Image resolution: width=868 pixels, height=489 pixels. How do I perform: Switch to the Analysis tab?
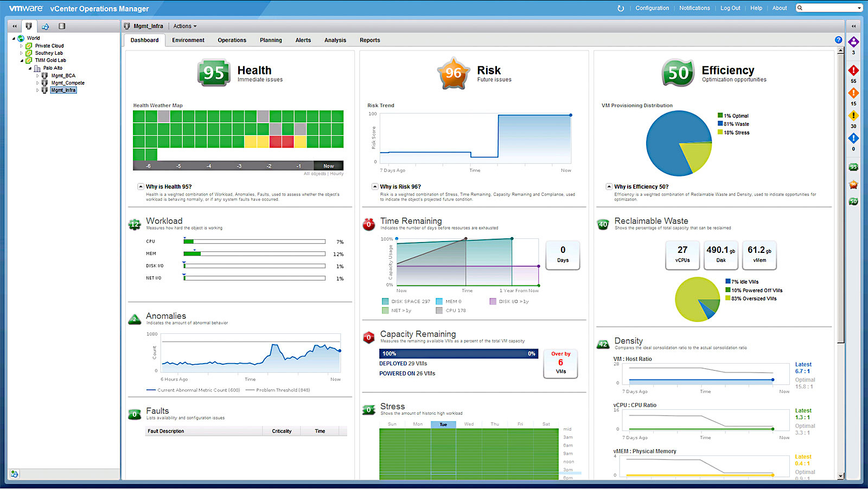click(335, 40)
